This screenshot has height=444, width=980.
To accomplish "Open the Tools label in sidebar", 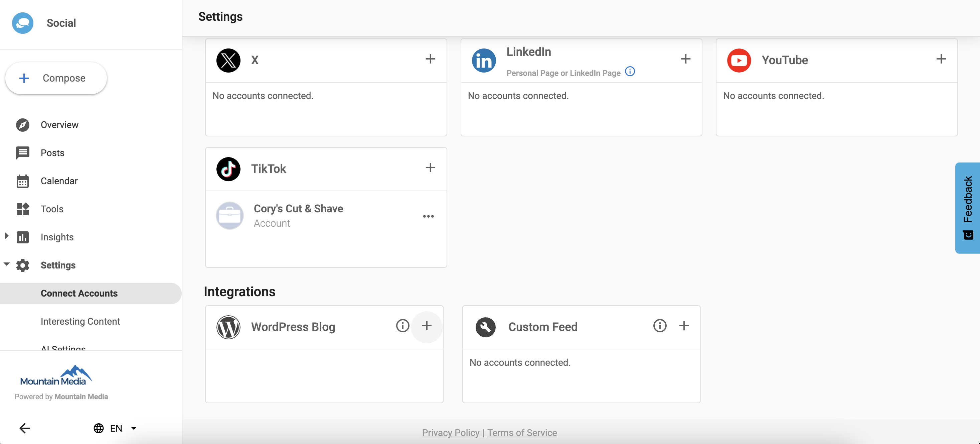I will pos(52,209).
